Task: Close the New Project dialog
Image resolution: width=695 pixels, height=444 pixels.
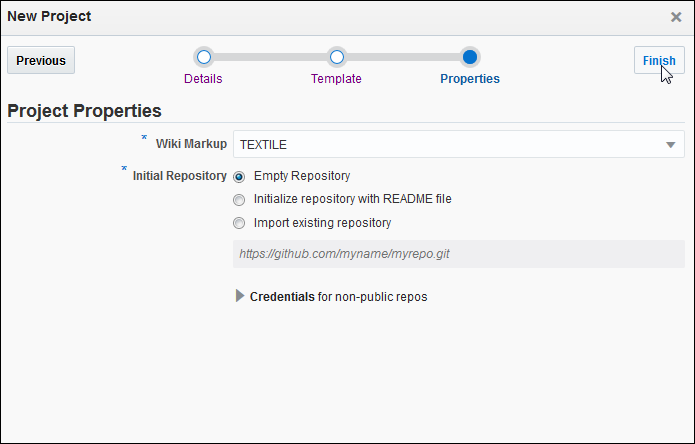Action: click(x=676, y=17)
